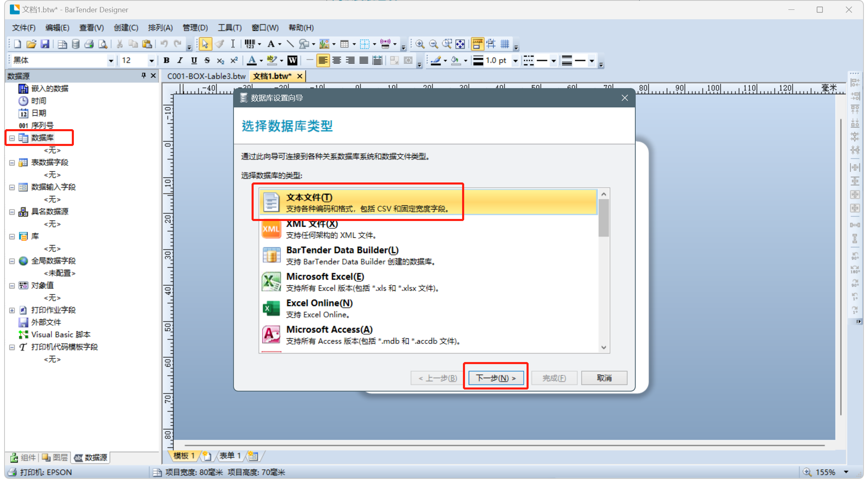This screenshot has width=868, height=483.
Task: Click the 下一步(N) button
Action: pos(495,378)
